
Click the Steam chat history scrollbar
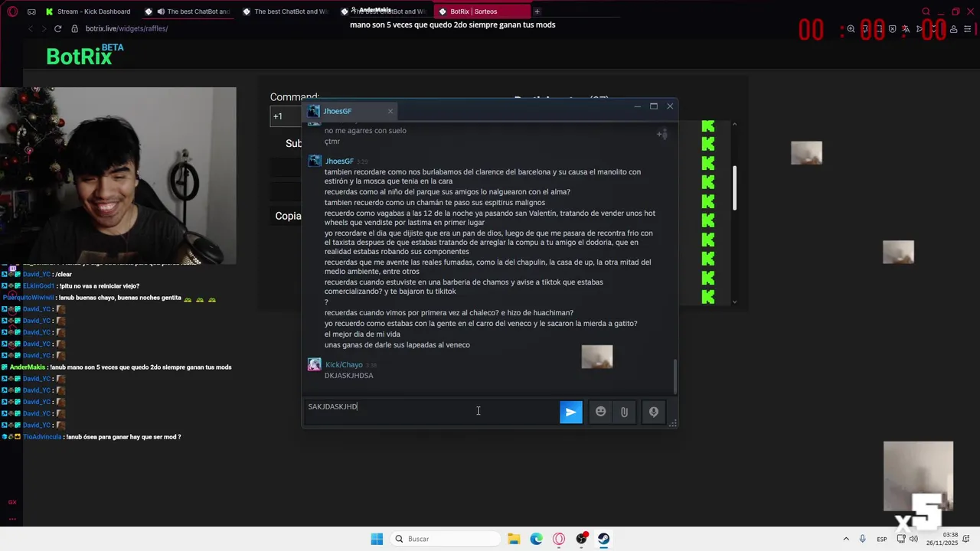tap(675, 375)
